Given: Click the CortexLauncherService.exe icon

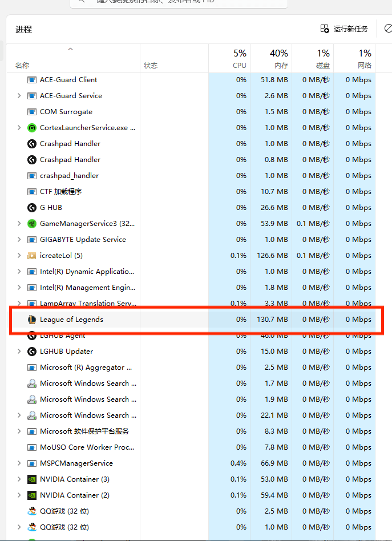Looking at the screenshot, I should pos(32,128).
